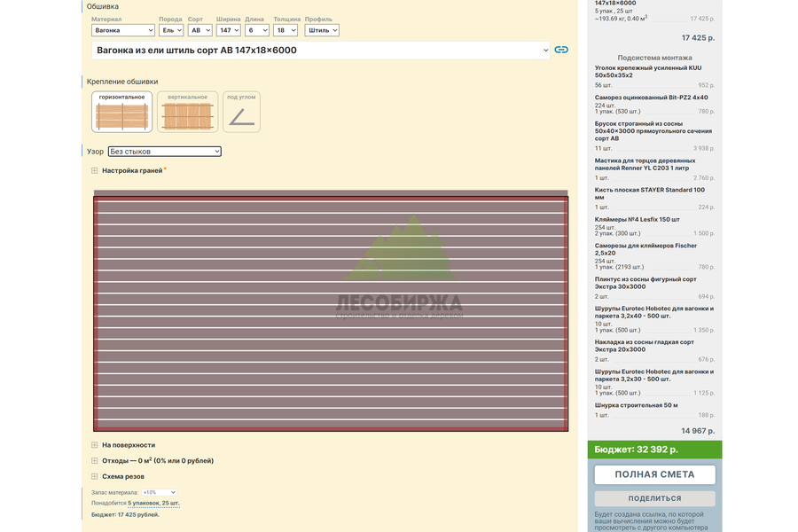Click the 'ПОЛНАЯ СМЕТА' button
This screenshot has height=532, width=798.
coord(654,474)
